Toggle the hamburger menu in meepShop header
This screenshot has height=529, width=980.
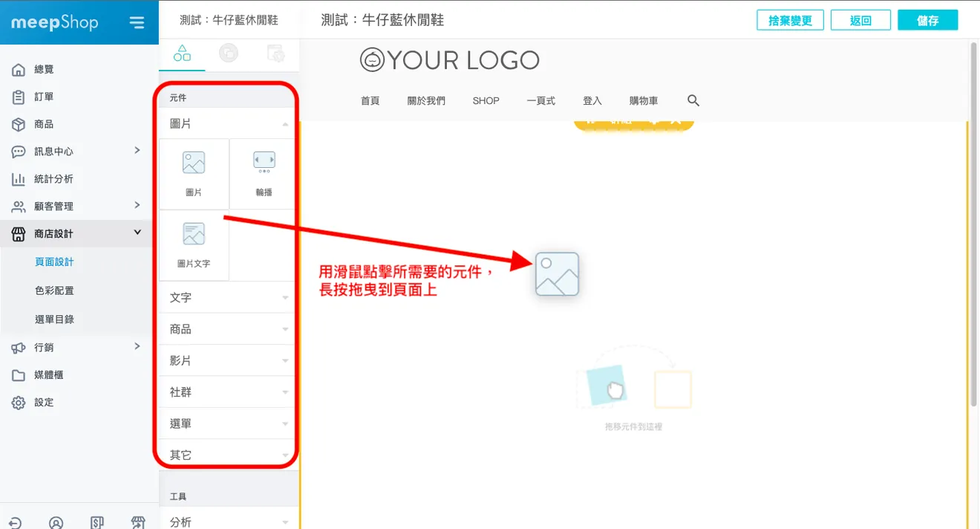click(137, 22)
